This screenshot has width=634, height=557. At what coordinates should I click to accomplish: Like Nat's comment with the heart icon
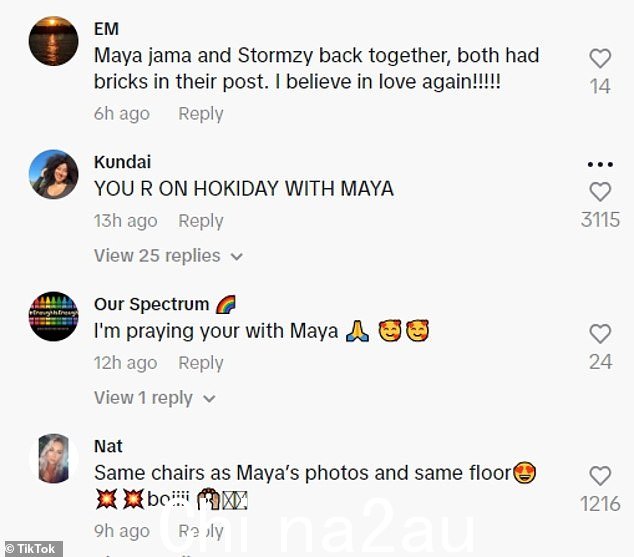600,476
